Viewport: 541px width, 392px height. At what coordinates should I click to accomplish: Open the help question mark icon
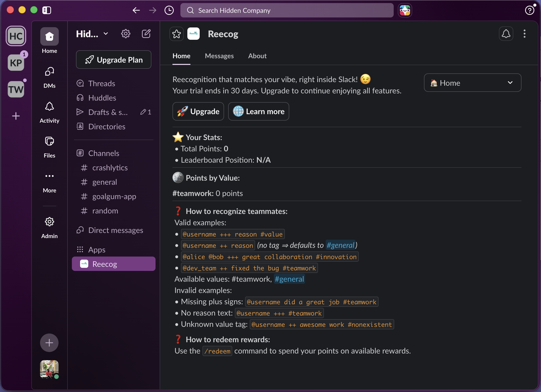click(x=530, y=10)
